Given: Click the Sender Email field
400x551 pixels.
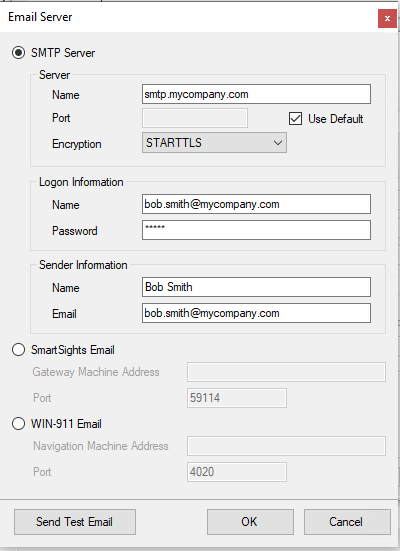Looking at the screenshot, I should (x=256, y=313).
